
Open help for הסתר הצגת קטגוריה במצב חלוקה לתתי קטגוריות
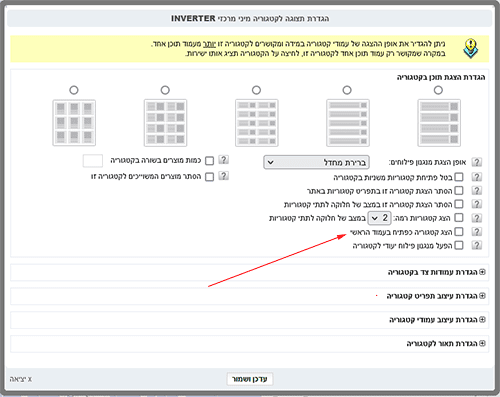[477, 204]
